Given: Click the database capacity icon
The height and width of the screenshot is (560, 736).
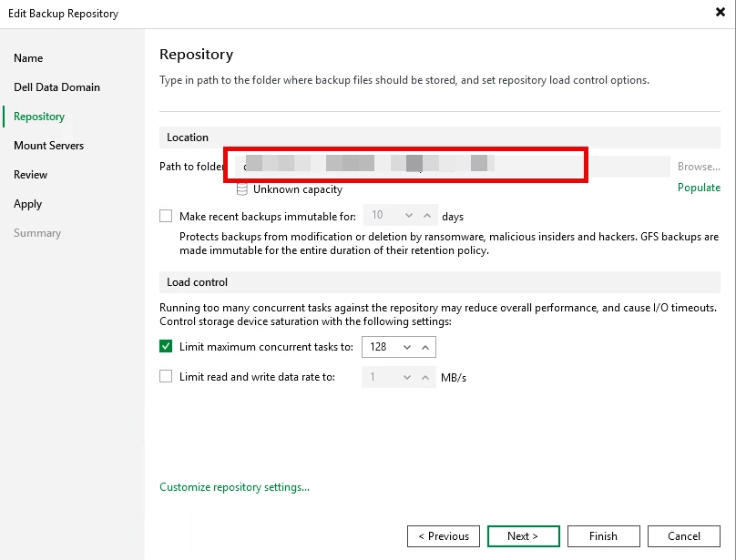Looking at the screenshot, I should click(241, 189).
